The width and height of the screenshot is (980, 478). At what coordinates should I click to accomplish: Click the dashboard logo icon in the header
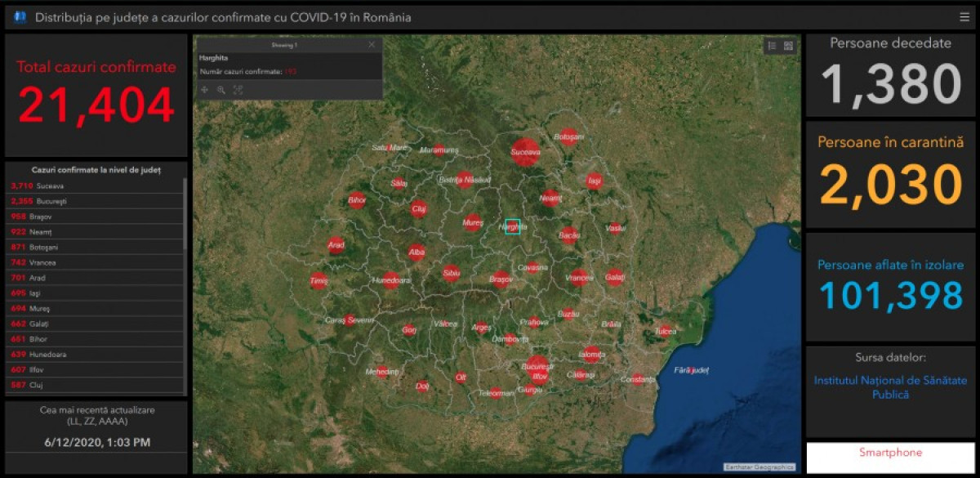click(20, 17)
